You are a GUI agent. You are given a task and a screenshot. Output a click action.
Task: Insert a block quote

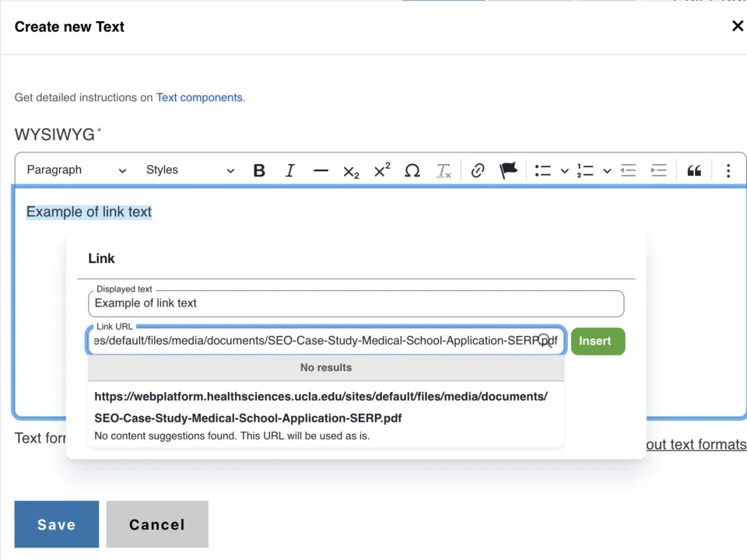(694, 170)
